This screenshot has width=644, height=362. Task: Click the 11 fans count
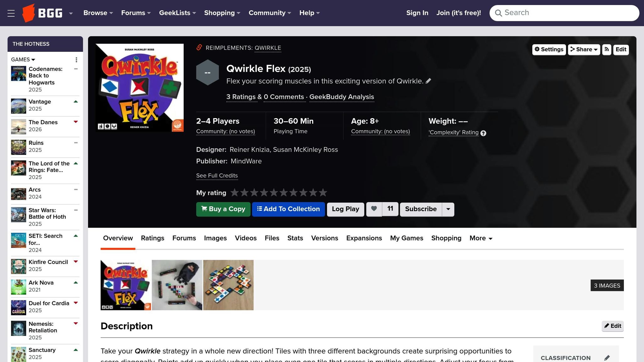pyautogui.click(x=390, y=209)
